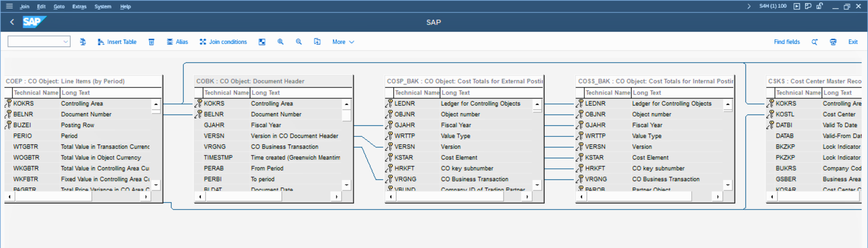Click the Insert Table toolbar button
Image resolution: width=868 pixels, height=248 pixels.
pos(117,42)
